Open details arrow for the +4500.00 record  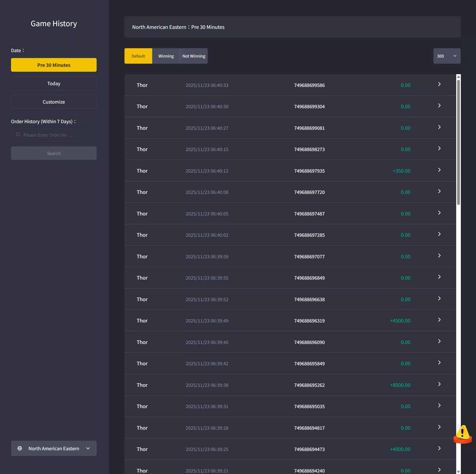click(439, 320)
